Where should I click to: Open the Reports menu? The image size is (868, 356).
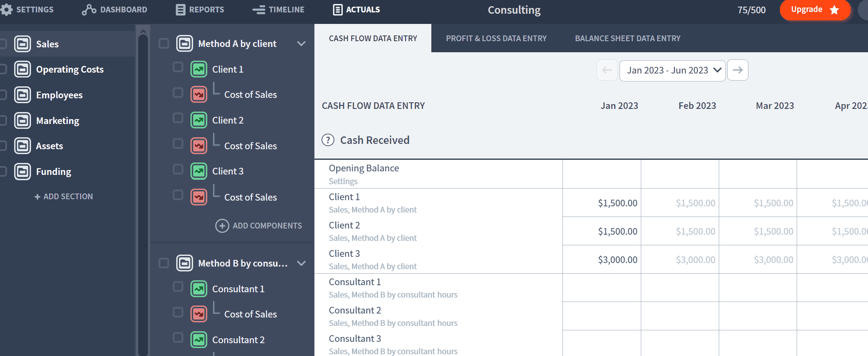200,10
